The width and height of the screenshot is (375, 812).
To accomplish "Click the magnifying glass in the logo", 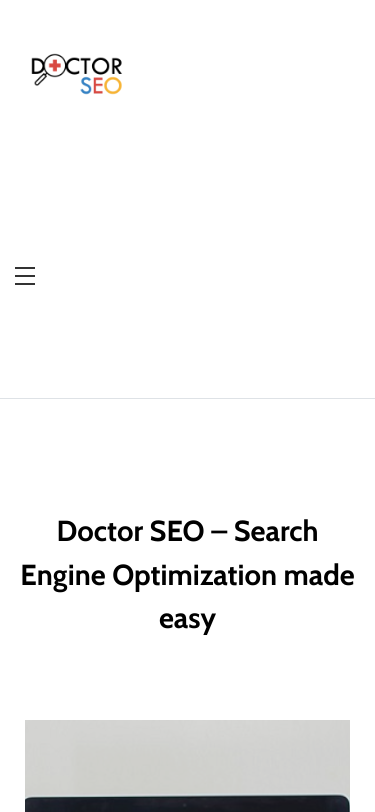I will click(48, 71).
